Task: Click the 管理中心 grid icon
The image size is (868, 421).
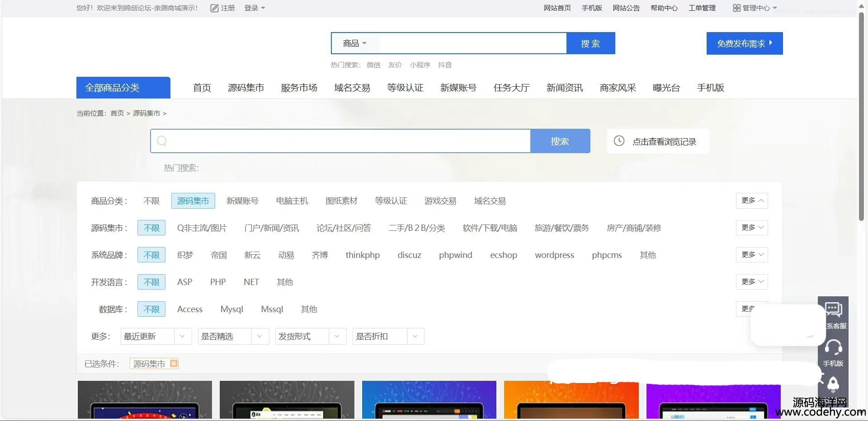Action: click(x=736, y=8)
